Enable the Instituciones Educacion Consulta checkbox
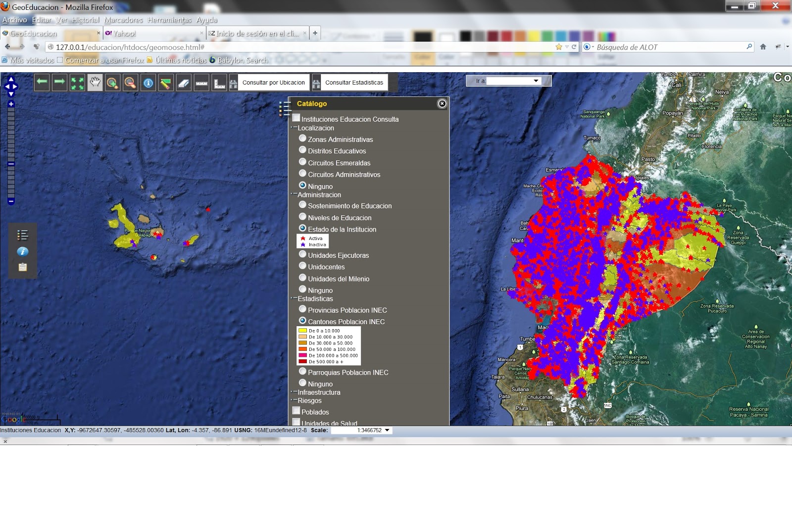The height and width of the screenshot is (532, 792). click(x=297, y=117)
